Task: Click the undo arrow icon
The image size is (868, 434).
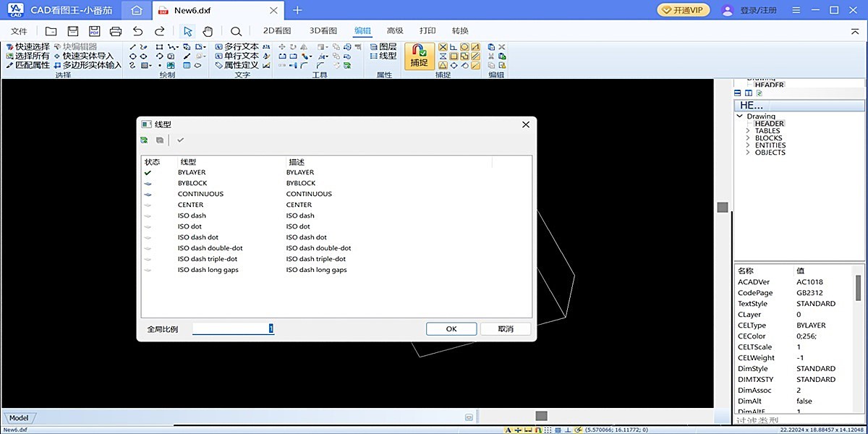Action: (137, 31)
